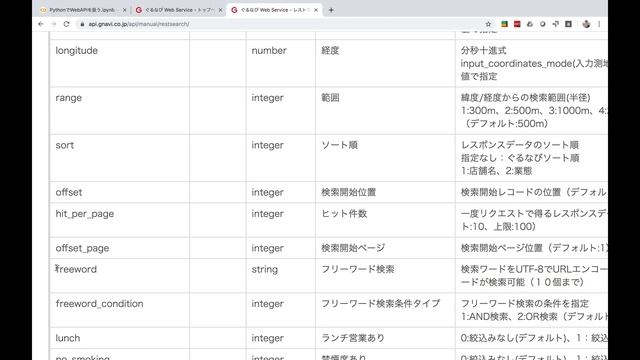
Task: Bookmark this page with the star
Action: 488,24
